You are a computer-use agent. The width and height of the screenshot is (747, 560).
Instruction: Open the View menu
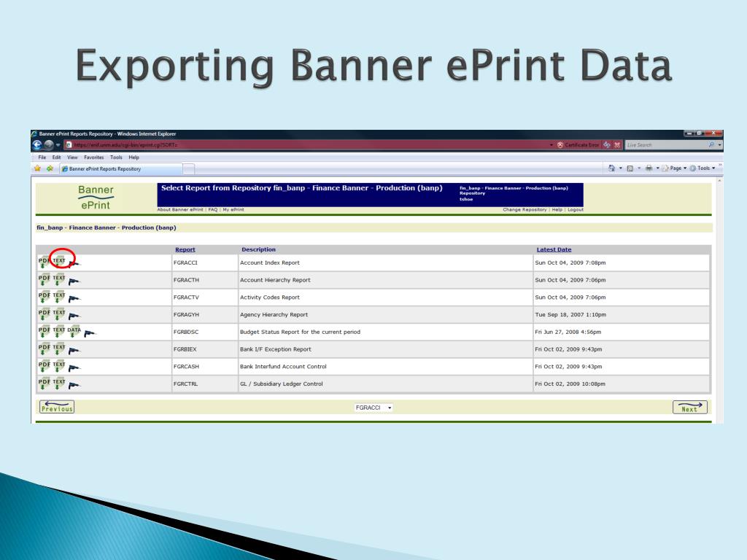(72, 157)
